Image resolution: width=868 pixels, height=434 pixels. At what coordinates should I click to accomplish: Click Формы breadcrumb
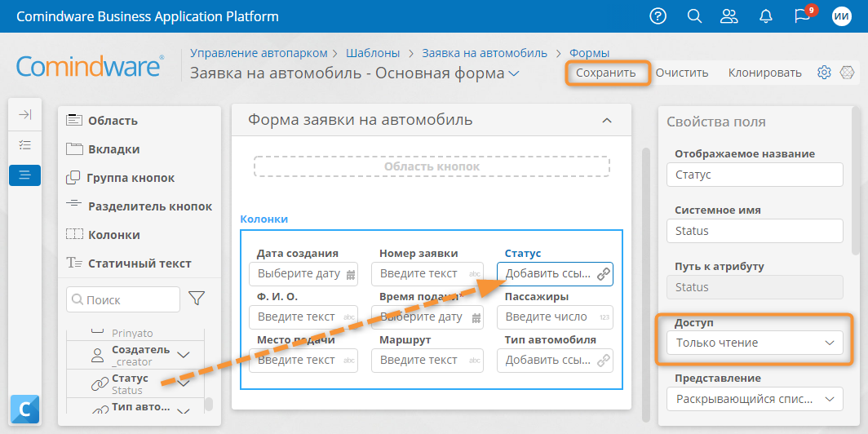point(590,53)
